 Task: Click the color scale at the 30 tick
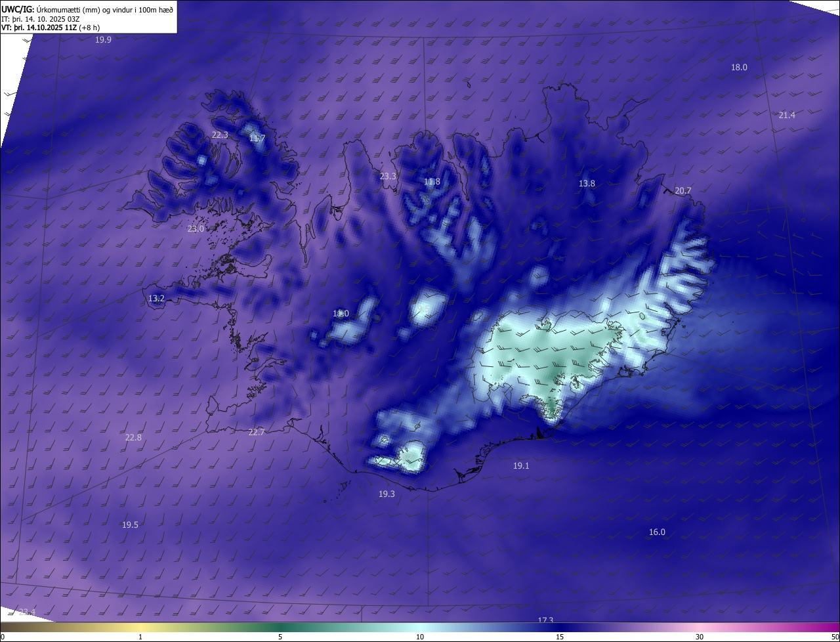pos(700,637)
